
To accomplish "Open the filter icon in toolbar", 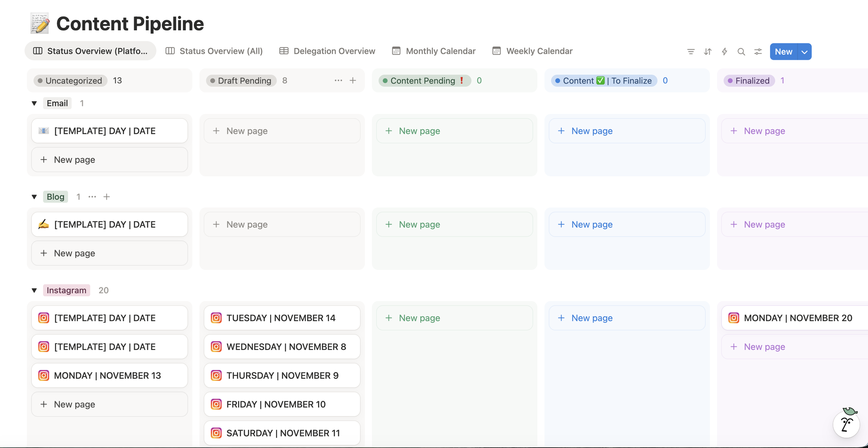I will [691, 52].
